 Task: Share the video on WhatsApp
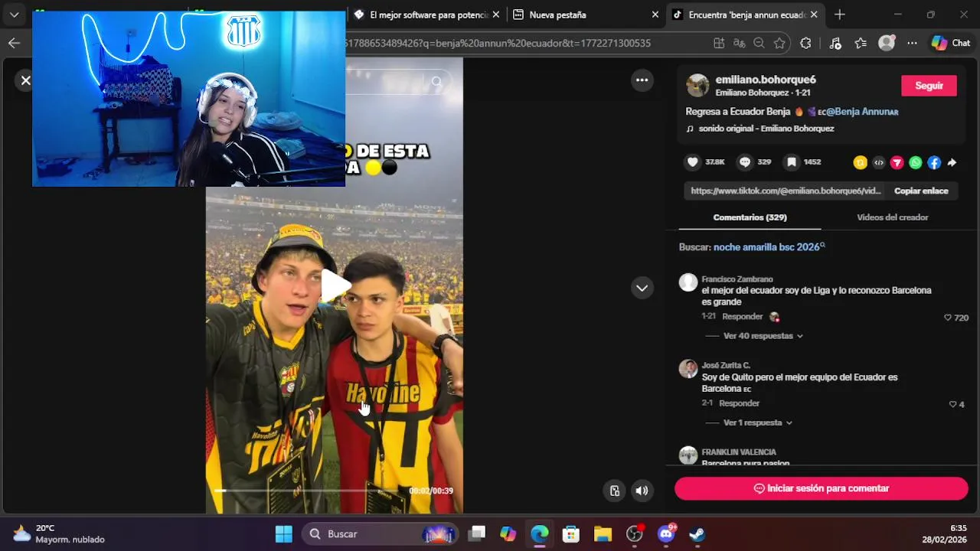tap(916, 162)
